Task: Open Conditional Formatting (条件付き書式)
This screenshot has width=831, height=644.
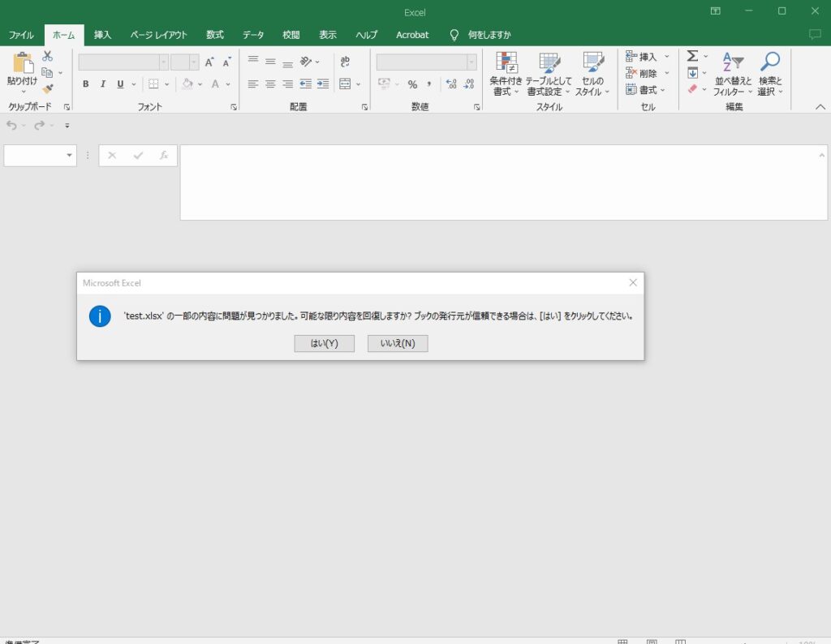Action: click(x=506, y=73)
